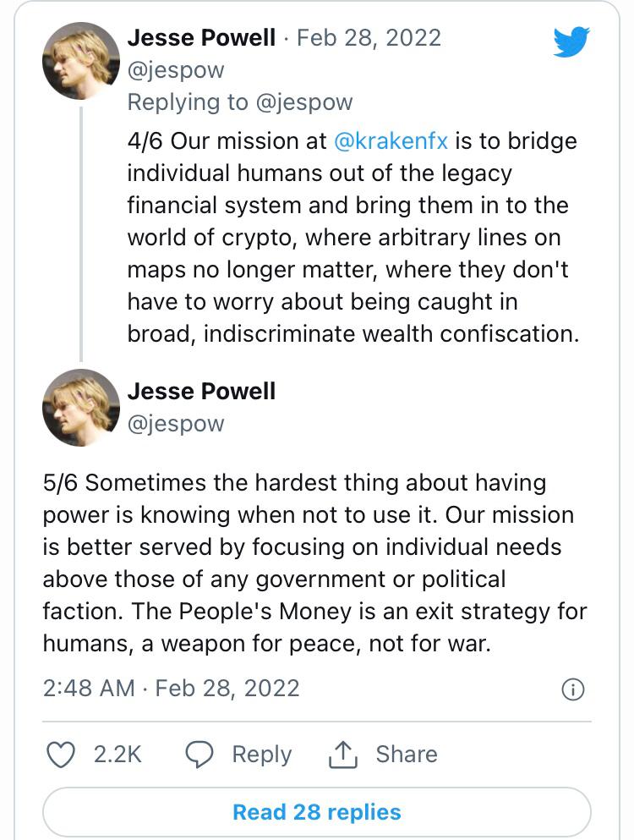Open the @krakenfx mention link
This screenshot has width=634, height=840.
pyautogui.click(x=391, y=140)
